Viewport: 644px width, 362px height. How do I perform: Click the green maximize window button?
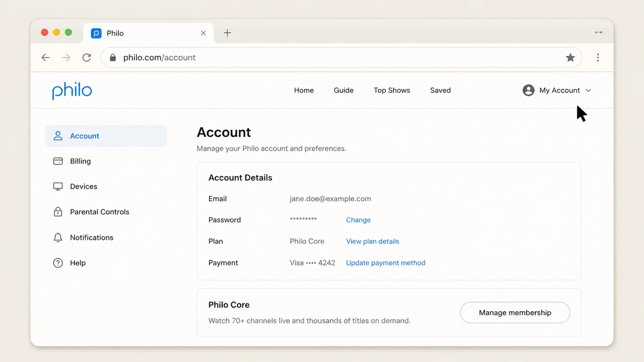pyautogui.click(x=68, y=32)
